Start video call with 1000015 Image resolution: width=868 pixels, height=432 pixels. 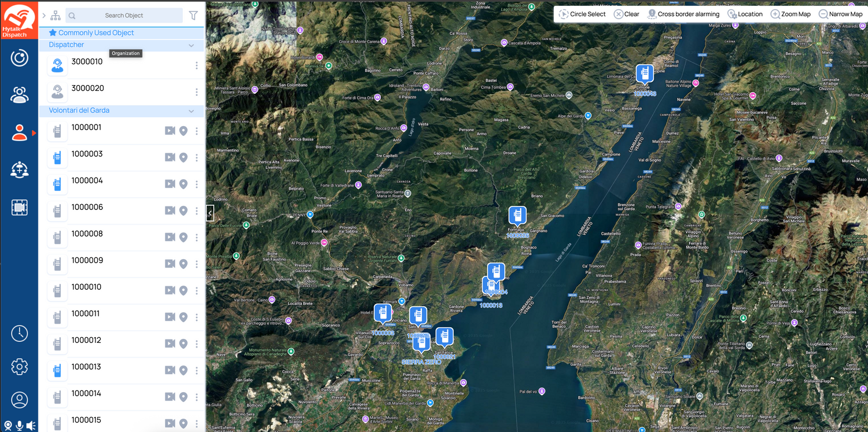[x=170, y=423]
